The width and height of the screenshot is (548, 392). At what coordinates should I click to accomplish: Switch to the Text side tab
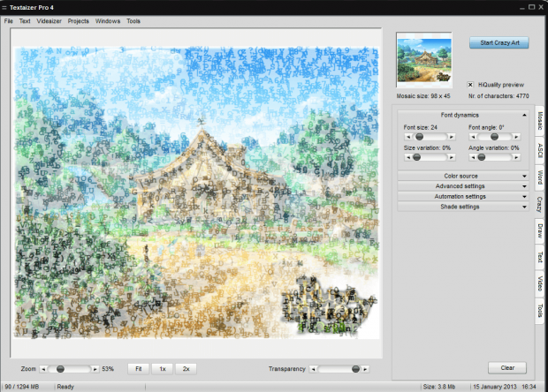(x=540, y=257)
